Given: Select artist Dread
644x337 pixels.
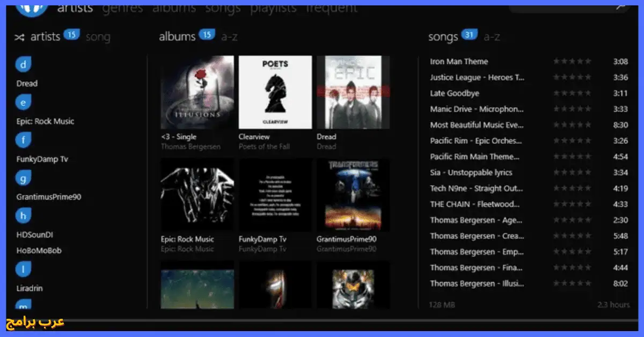Looking at the screenshot, I should [27, 83].
